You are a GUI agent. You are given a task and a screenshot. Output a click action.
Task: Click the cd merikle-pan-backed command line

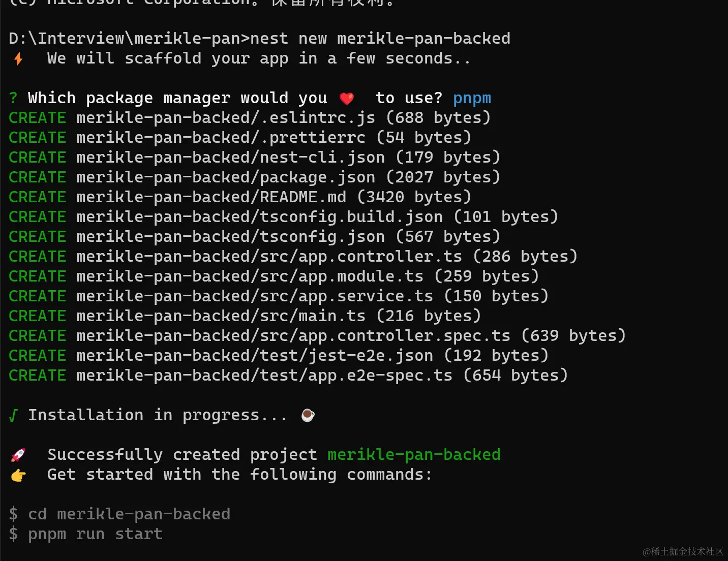point(119,514)
